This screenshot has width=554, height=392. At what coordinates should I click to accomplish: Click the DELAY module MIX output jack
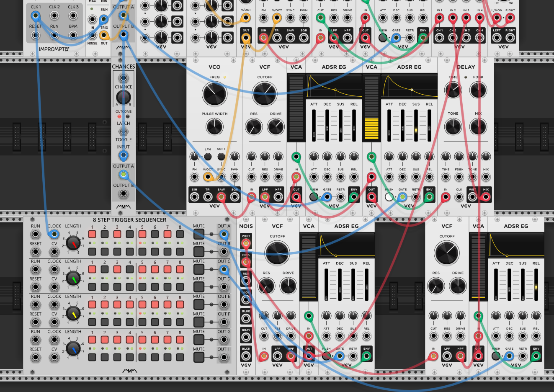[486, 197]
